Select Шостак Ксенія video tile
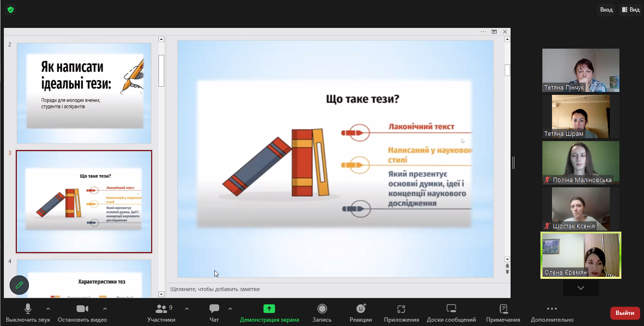The width and height of the screenshot is (644, 326). 581,209
